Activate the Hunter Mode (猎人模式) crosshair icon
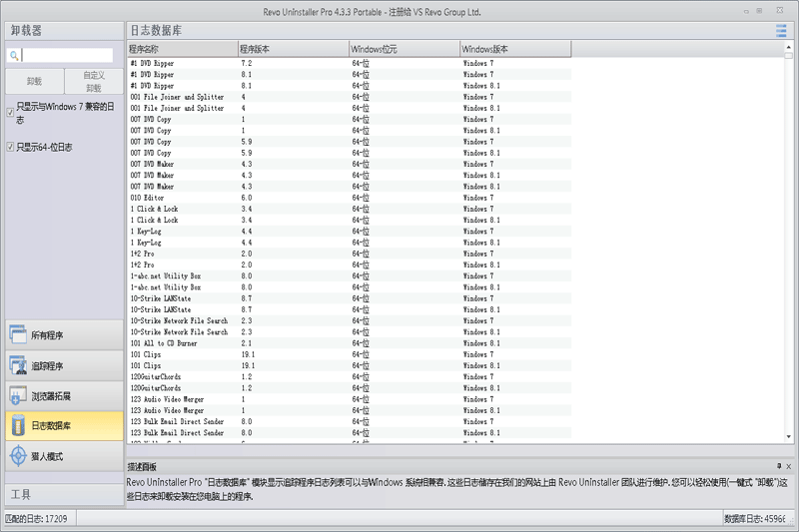 (18, 455)
